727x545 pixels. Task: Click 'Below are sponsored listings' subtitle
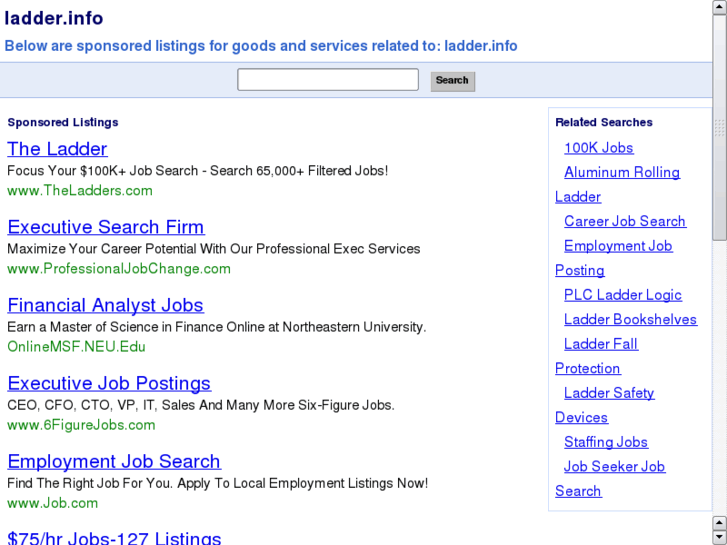click(x=261, y=46)
